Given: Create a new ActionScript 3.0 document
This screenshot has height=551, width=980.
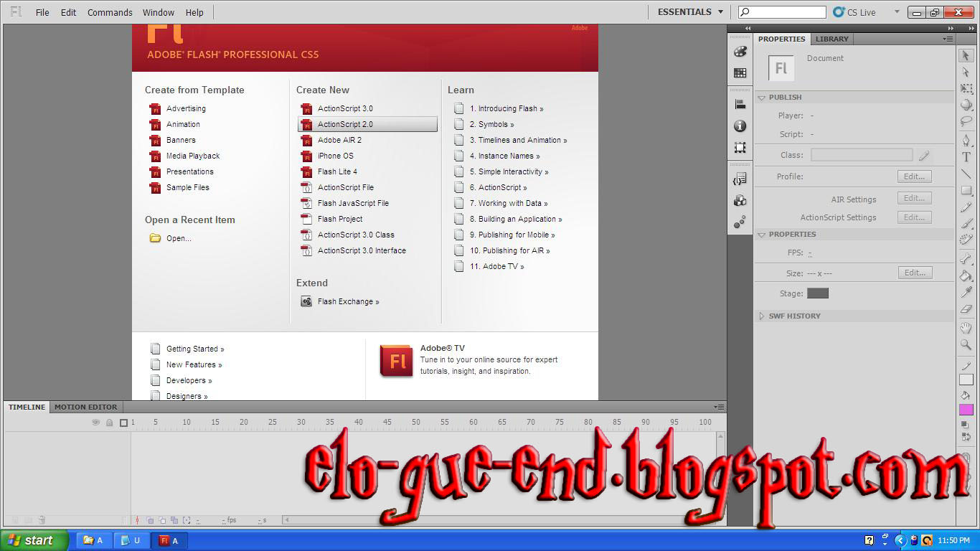Looking at the screenshot, I should point(345,108).
